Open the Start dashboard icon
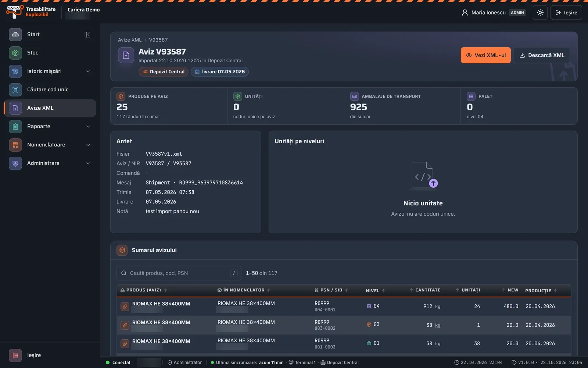This screenshot has height=368, width=588. [15, 34]
